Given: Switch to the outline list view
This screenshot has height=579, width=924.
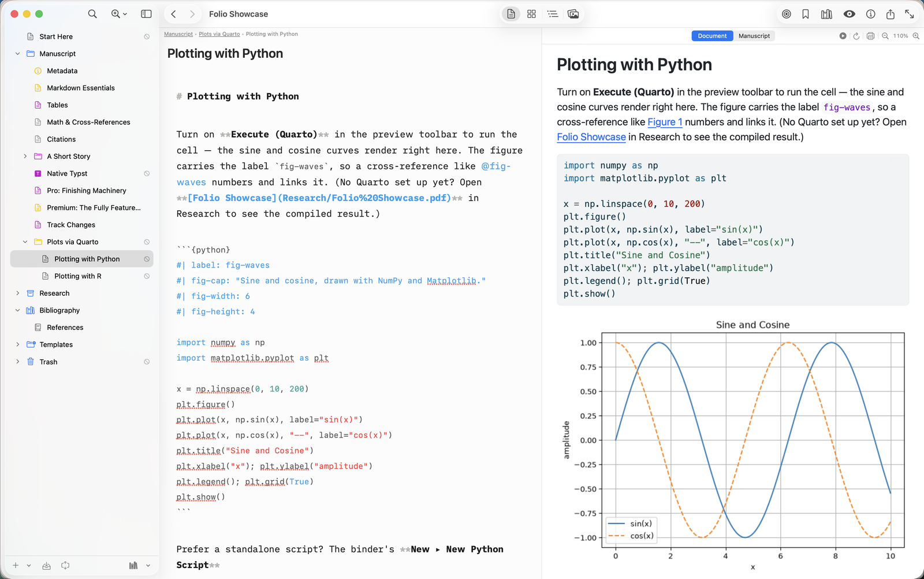Looking at the screenshot, I should [x=553, y=14].
